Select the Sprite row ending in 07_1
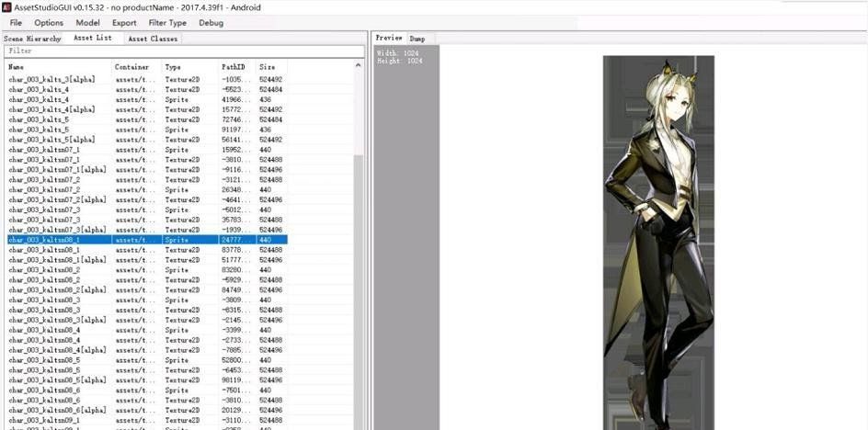Screen dimensions: 868x430 pos(147,150)
